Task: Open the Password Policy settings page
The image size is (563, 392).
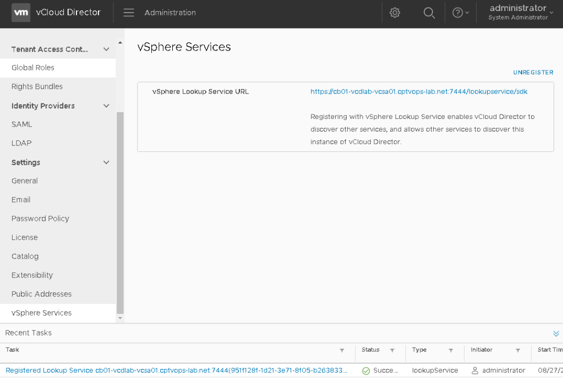Action: (40, 219)
